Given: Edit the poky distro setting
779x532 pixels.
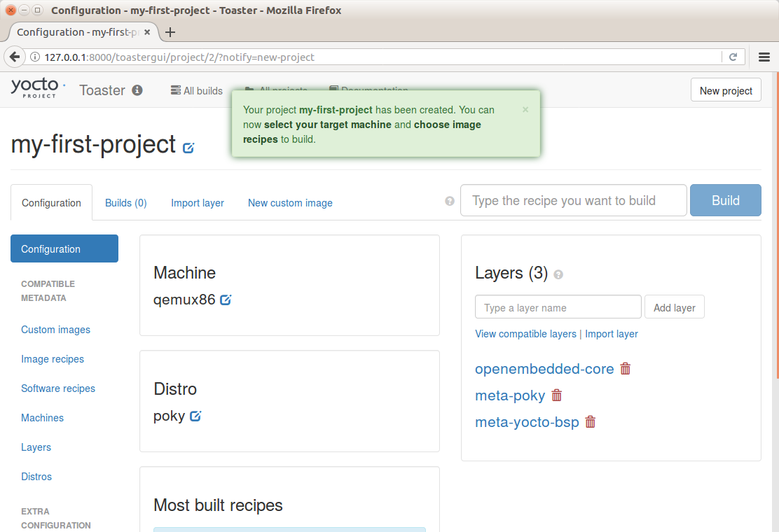Looking at the screenshot, I should (x=195, y=416).
